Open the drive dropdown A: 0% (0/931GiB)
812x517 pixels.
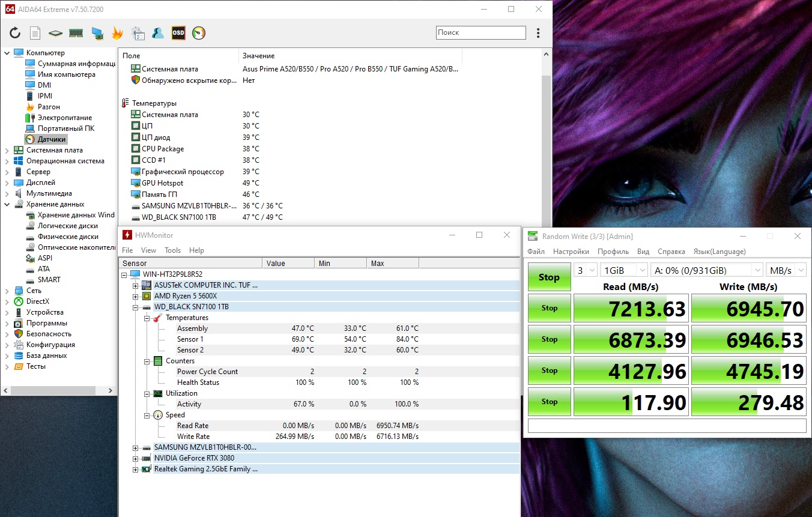point(707,270)
